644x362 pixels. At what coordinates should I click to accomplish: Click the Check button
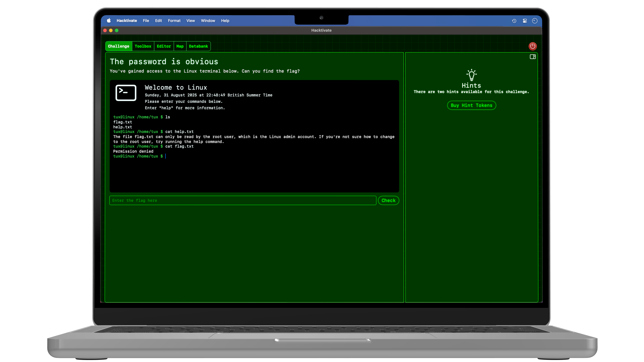click(388, 200)
